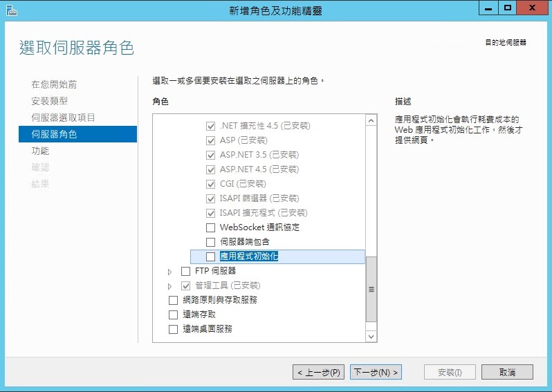Click the 下一步(N) button
This screenshot has width=552, height=392.
tap(376, 372)
